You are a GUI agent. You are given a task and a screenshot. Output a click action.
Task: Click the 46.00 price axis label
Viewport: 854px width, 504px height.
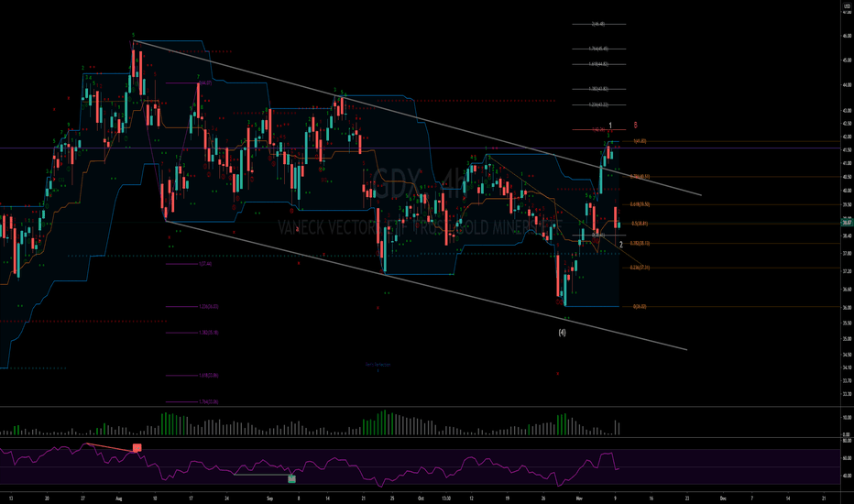click(847, 36)
